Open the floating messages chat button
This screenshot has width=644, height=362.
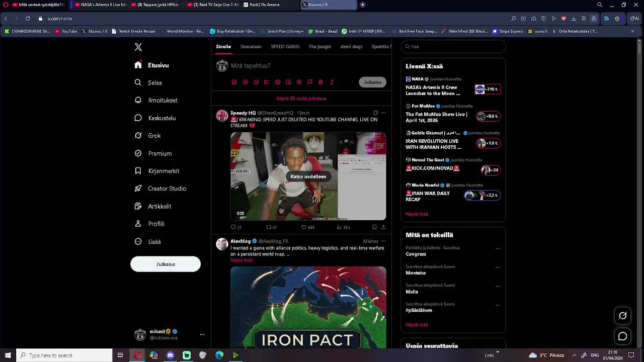tap(623, 336)
